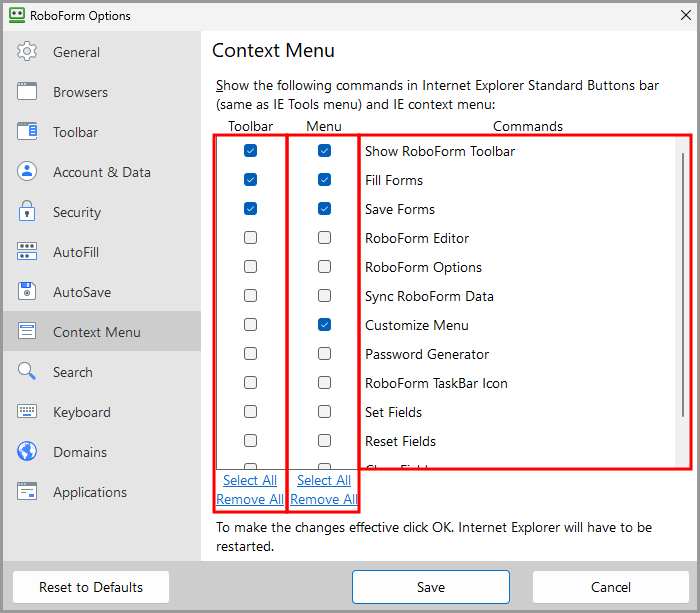Screen dimensions: 700x613
Task: Uncheck Menu checkbox for Save Forms
Action: coord(325,209)
